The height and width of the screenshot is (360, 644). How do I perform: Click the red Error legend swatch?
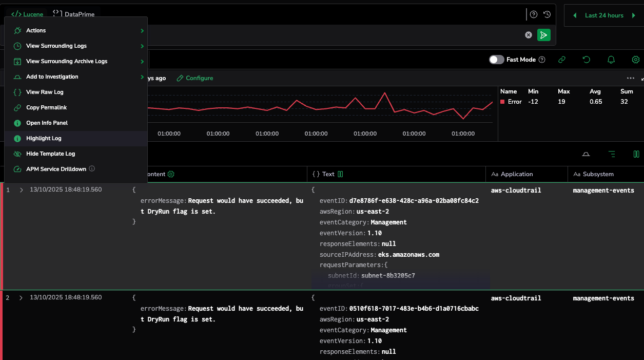pyautogui.click(x=503, y=102)
